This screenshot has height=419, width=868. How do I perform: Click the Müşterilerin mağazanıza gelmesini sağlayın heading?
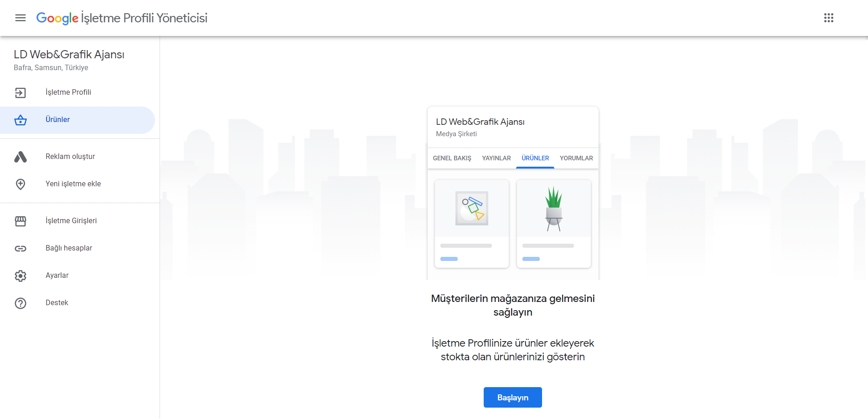tap(513, 305)
